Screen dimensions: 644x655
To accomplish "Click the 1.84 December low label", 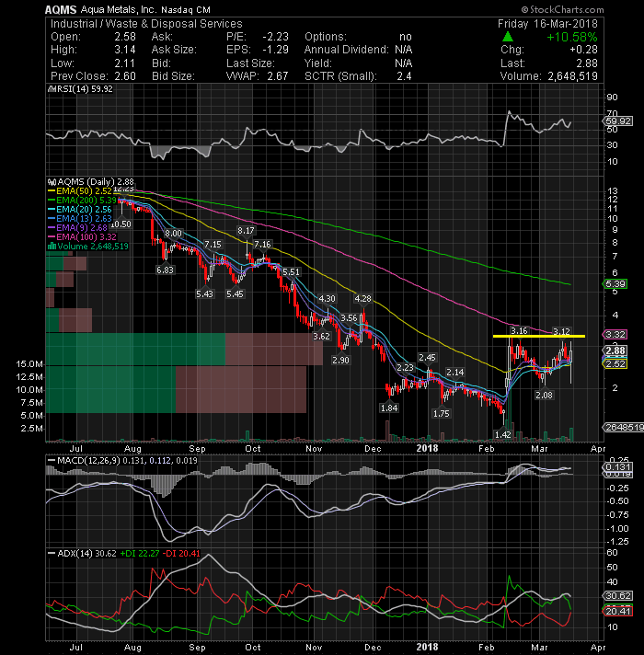I will point(389,408).
